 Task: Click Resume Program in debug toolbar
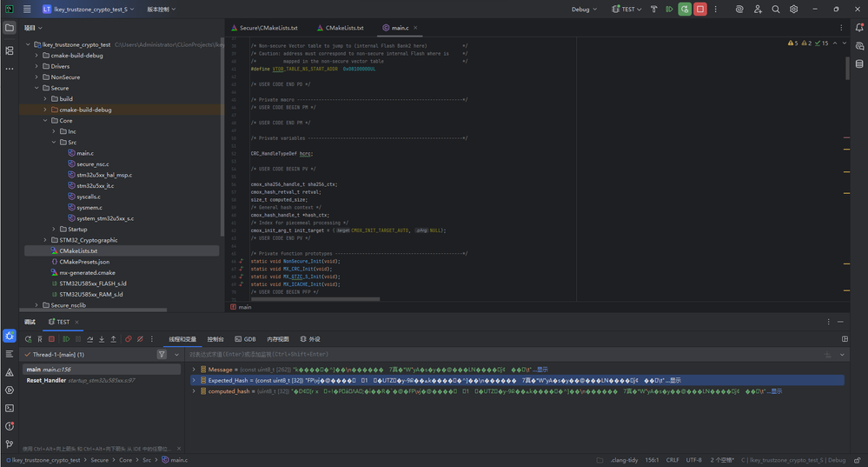[66, 339]
